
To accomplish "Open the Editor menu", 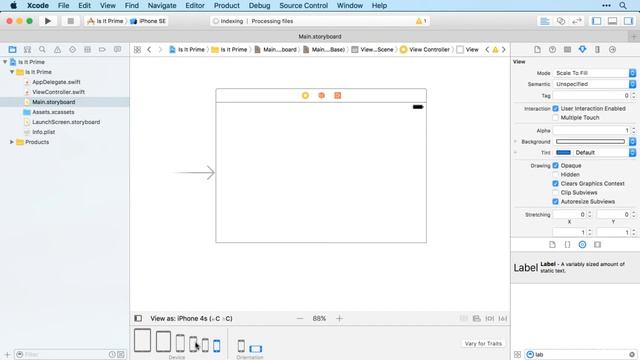I will tap(195, 5).
